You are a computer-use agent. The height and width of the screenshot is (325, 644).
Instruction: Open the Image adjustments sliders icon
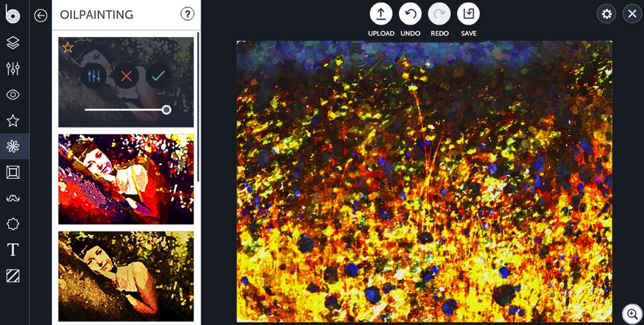(x=13, y=68)
